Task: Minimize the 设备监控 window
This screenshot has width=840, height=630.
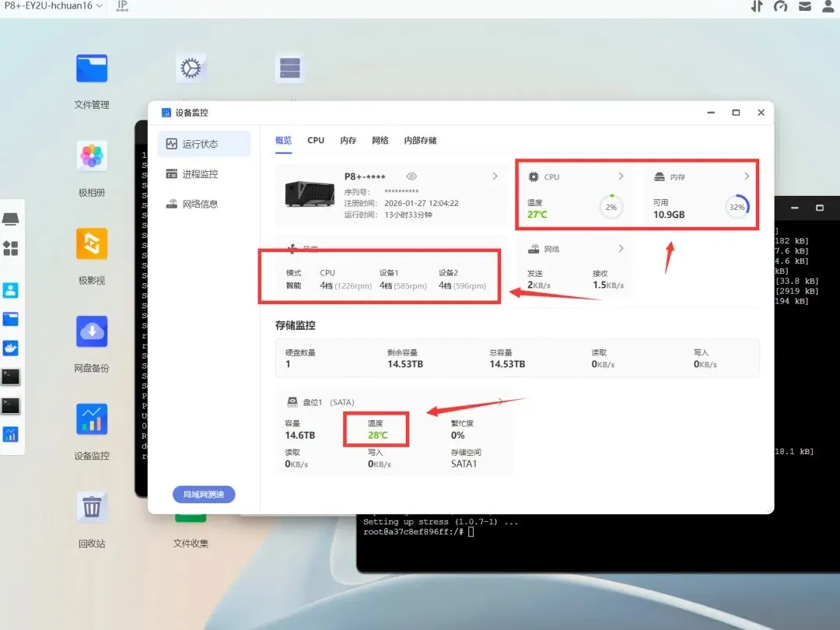Action: pyautogui.click(x=711, y=113)
